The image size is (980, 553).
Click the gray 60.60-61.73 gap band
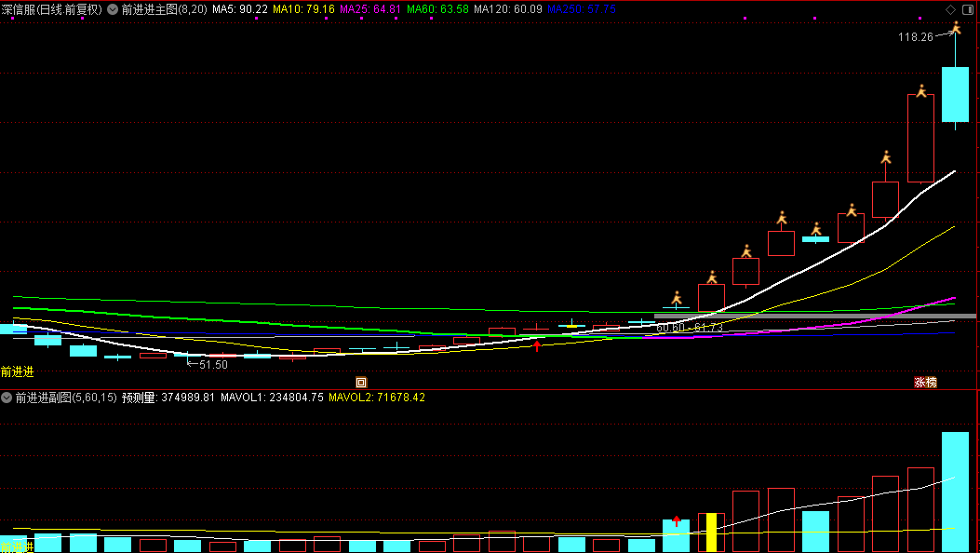point(815,317)
